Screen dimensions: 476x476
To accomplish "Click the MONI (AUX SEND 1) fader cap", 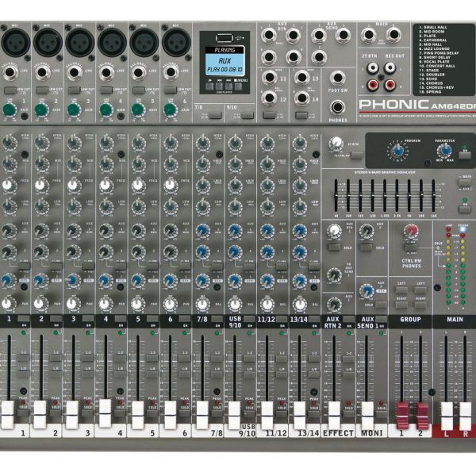I will 367,416.
